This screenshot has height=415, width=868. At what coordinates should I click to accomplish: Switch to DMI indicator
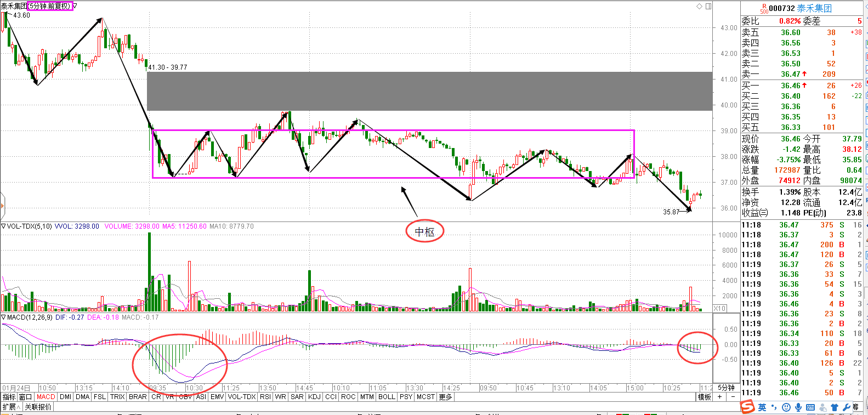pyautogui.click(x=65, y=397)
